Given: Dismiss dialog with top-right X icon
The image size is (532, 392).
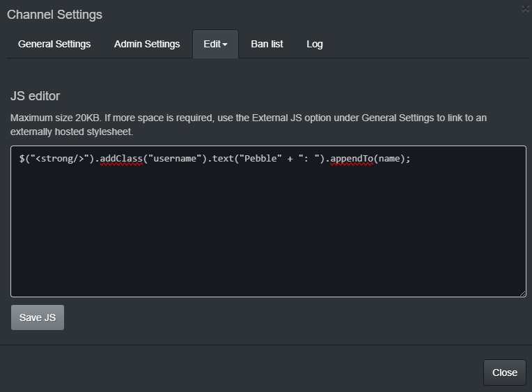Looking at the screenshot, I should click(525, 8).
